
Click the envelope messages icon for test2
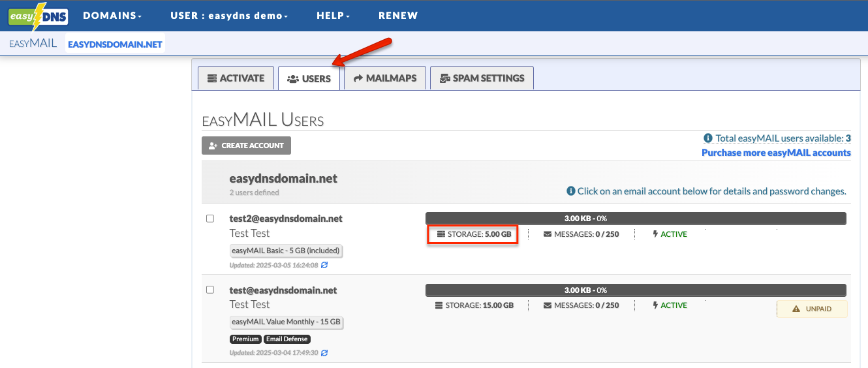[x=548, y=234]
